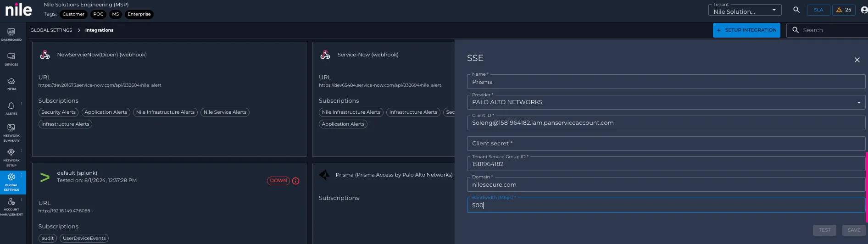The width and height of the screenshot is (868, 244).
Task: Click the Service-Now webhook URL
Action: (x=380, y=85)
